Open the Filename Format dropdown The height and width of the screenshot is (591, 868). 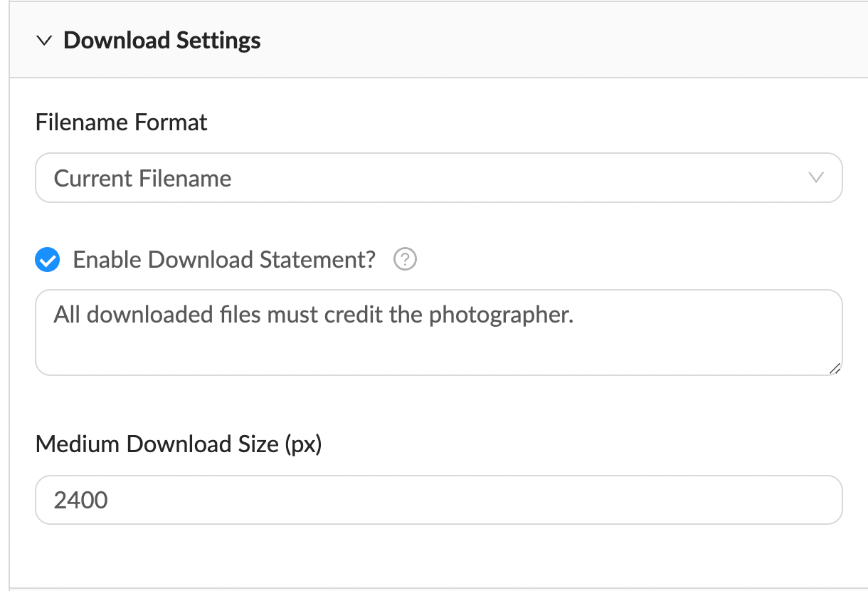coord(438,178)
